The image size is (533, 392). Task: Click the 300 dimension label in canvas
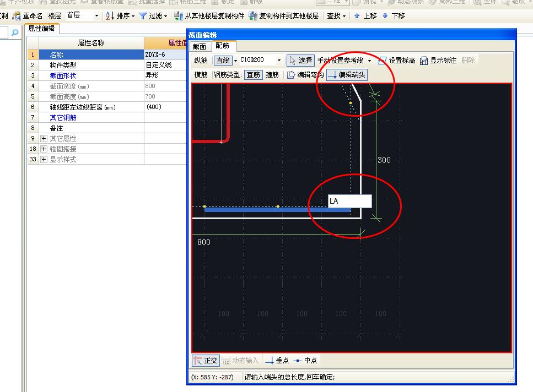pos(384,160)
